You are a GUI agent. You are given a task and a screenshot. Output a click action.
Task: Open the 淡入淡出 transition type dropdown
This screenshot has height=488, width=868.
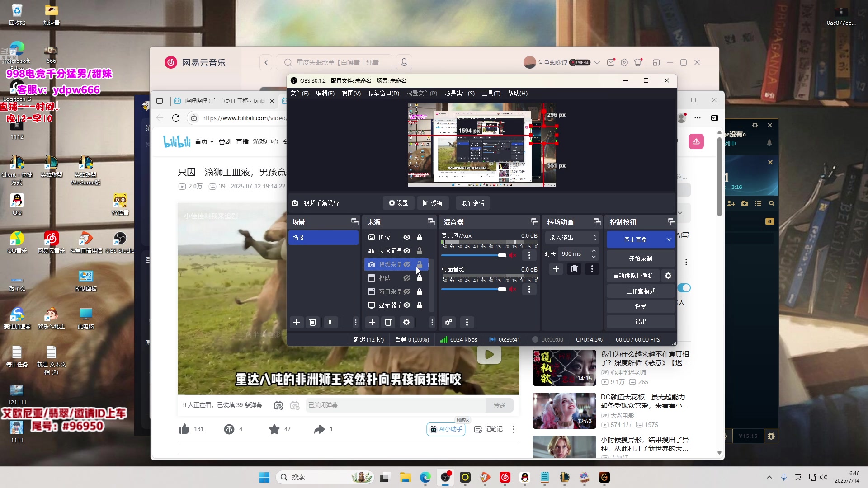572,238
